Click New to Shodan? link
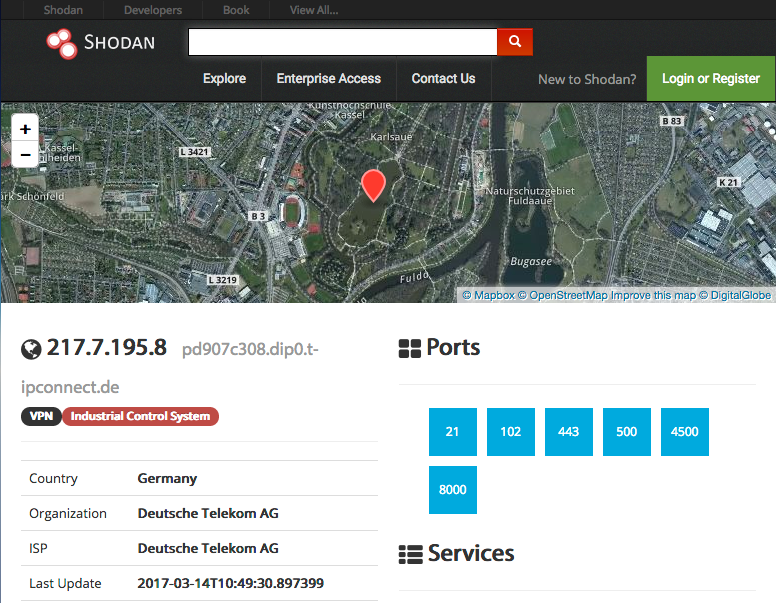 pos(587,79)
